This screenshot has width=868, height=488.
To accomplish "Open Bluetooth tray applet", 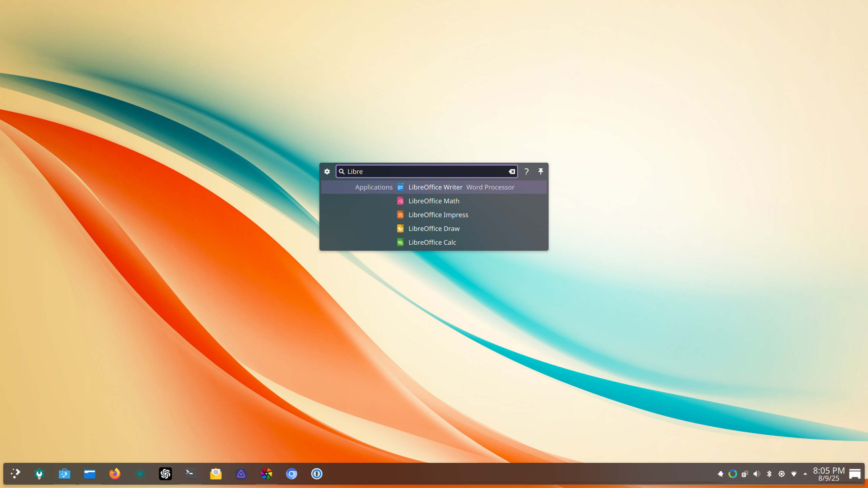I will (769, 474).
